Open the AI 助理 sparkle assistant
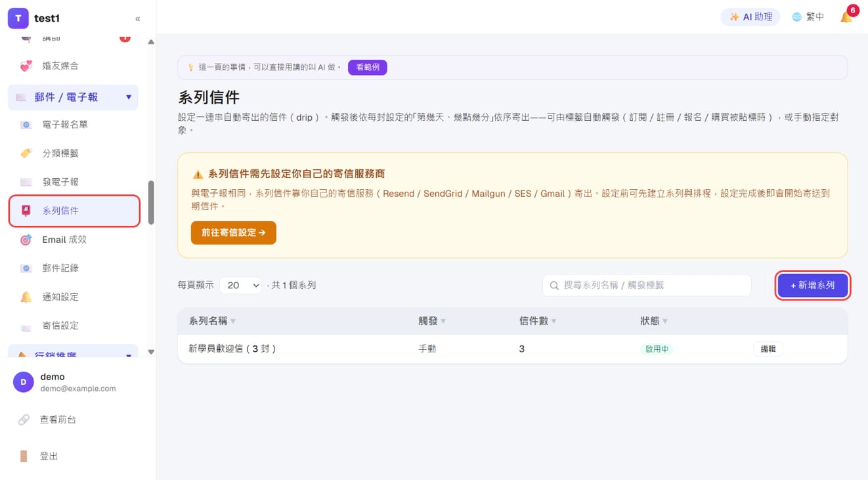 click(750, 17)
